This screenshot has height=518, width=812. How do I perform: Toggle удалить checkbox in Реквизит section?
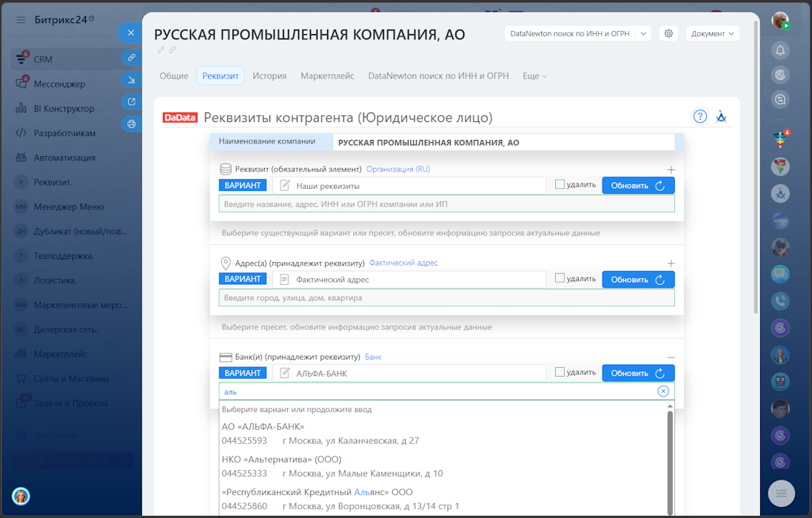point(560,184)
